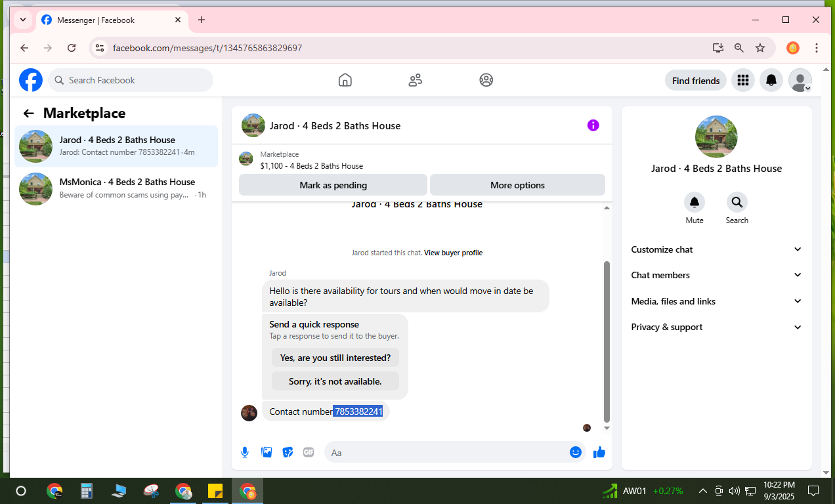Viewport: 835px width, 504px height.
Task: Expand Media, files and links section
Action: 716,301
